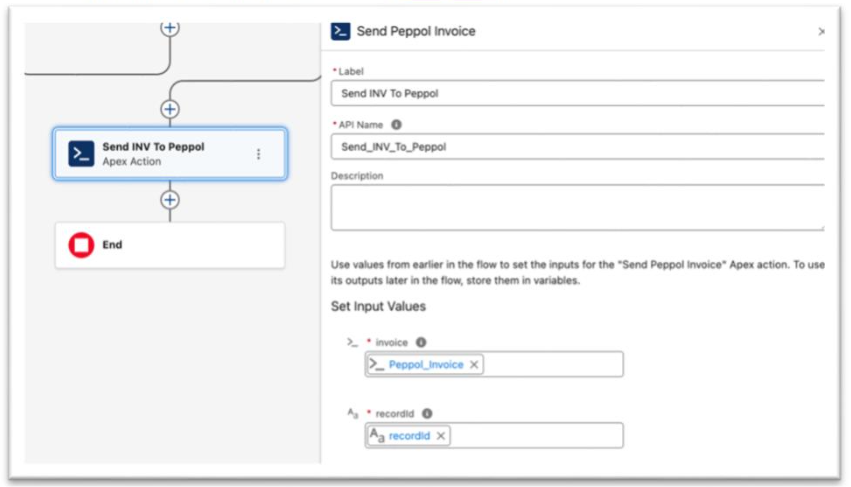This screenshot has width=851, height=487.
Task: Open the invoice resource picker field
Action: (x=550, y=365)
